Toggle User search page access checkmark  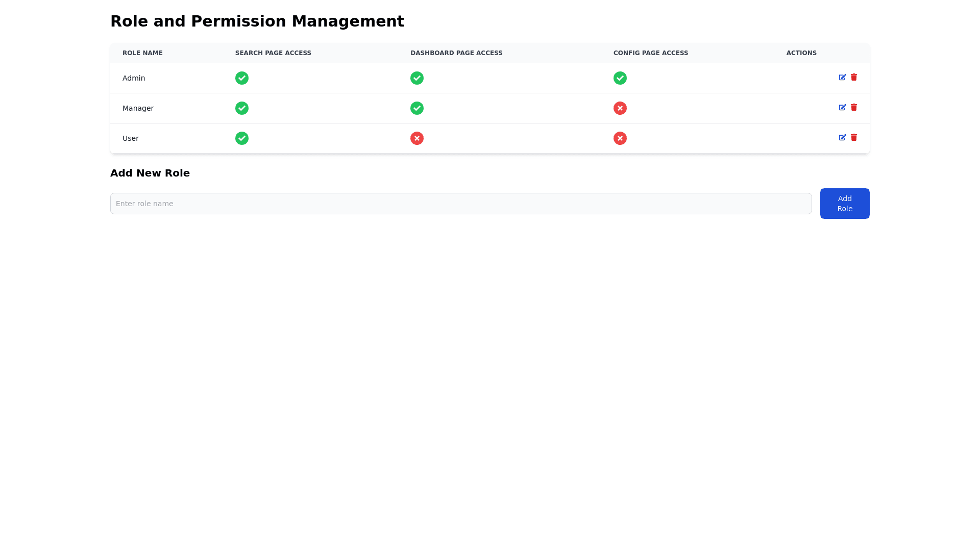click(242, 138)
